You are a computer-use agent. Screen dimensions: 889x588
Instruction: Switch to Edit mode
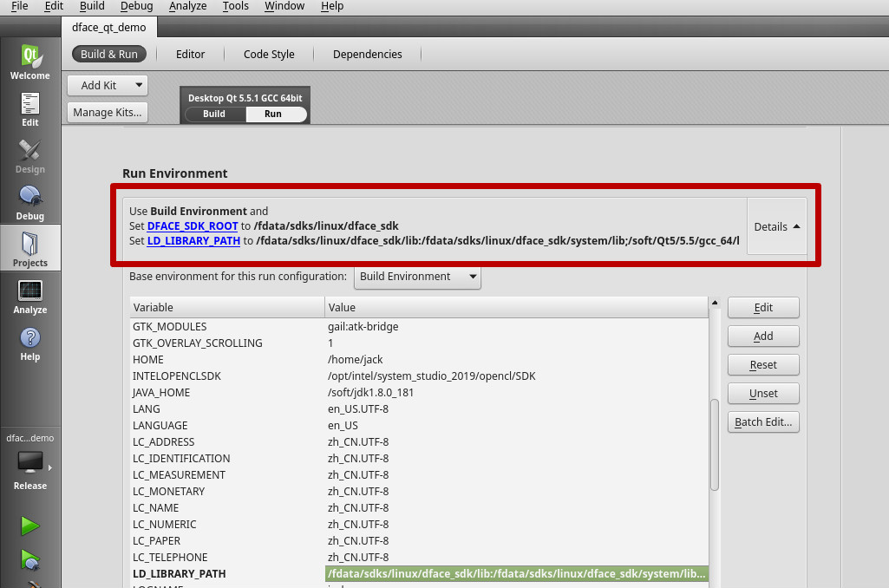coord(30,109)
